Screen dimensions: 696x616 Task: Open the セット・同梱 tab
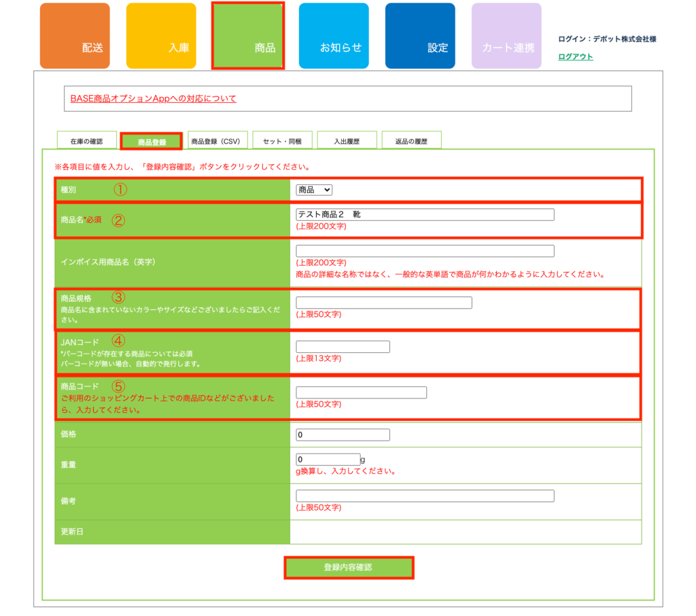pos(282,141)
